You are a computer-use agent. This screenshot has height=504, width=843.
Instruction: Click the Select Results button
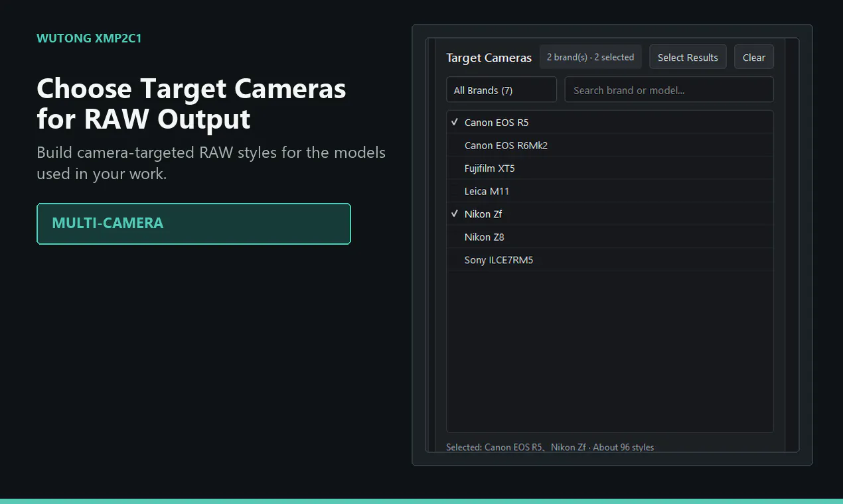click(x=688, y=57)
